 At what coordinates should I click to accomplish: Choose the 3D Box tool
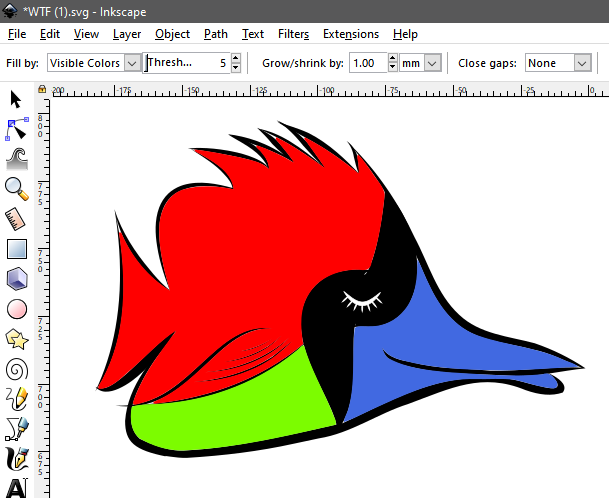[x=16, y=279]
